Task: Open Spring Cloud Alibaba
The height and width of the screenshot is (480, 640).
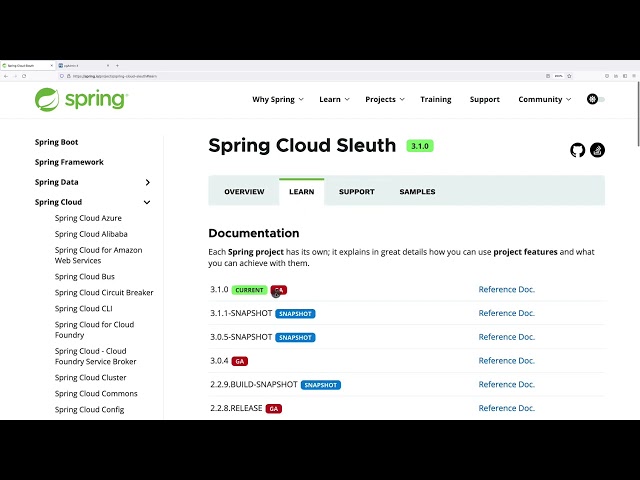Action: point(91,234)
